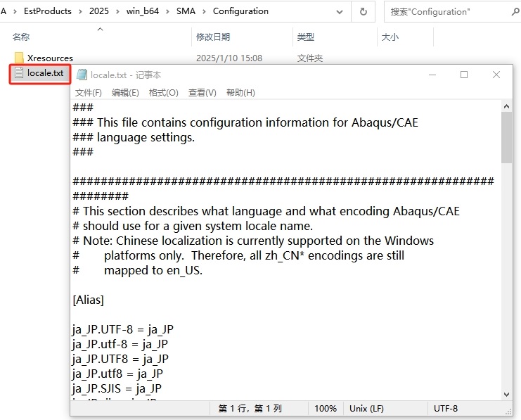Refresh the Configuration folder view
521x420 pixels.
tap(364, 11)
